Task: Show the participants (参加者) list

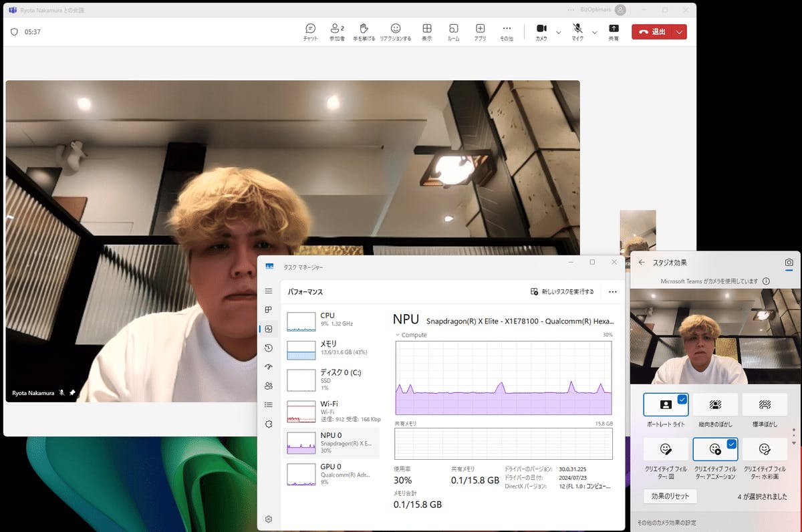Action: tap(337, 32)
